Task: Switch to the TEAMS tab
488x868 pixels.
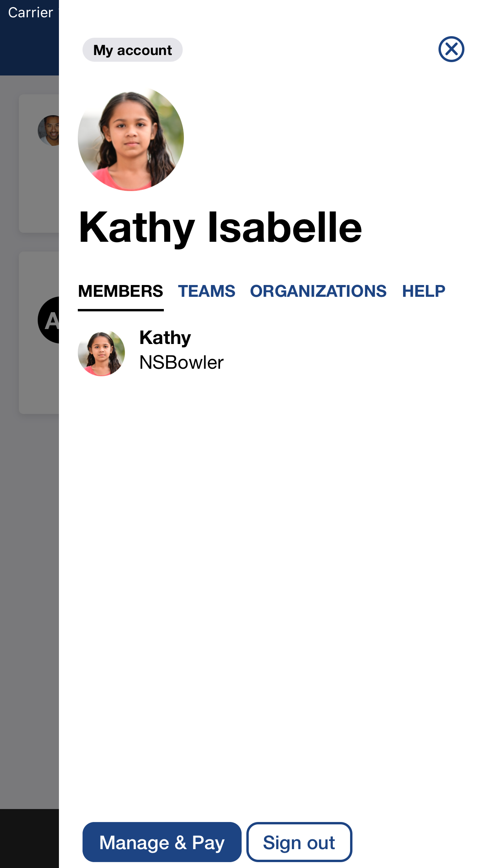Action: (x=207, y=291)
